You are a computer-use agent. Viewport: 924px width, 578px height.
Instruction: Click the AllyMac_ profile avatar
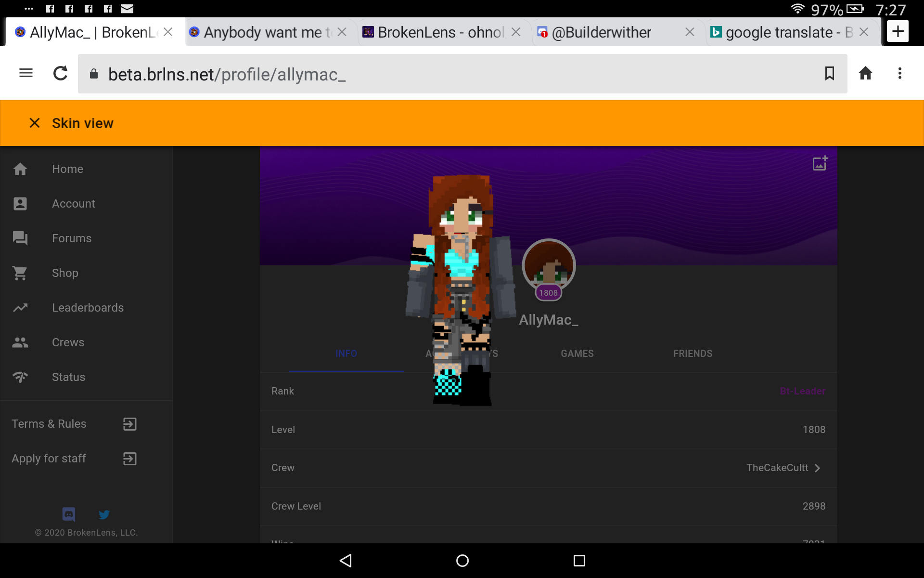pyautogui.click(x=549, y=265)
